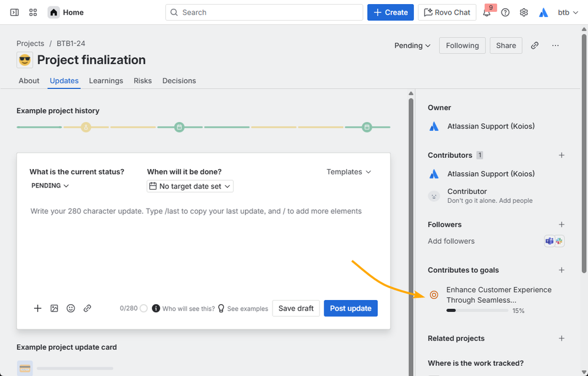This screenshot has width=588, height=376.
Task: Click in the Search field
Action: (x=264, y=12)
